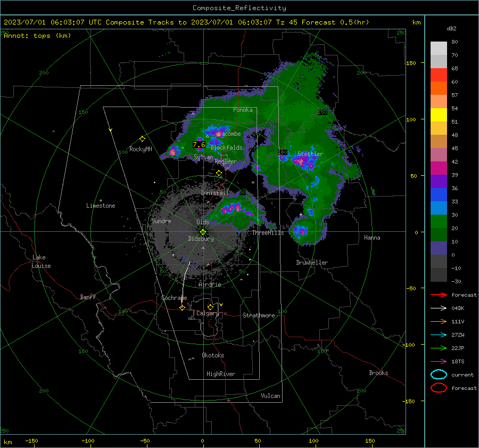This screenshot has height=448, width=479.
Task: Click the Olds town label
Action: 203,222
